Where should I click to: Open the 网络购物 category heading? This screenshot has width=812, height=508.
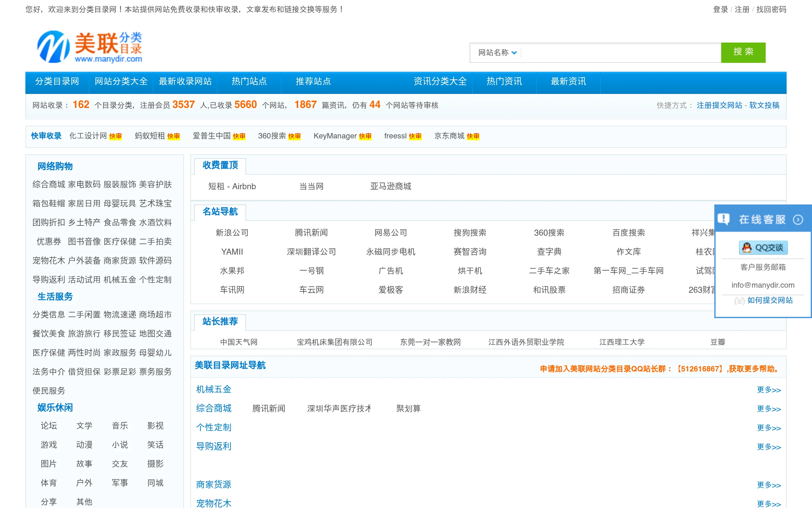[x=55, y=166]
